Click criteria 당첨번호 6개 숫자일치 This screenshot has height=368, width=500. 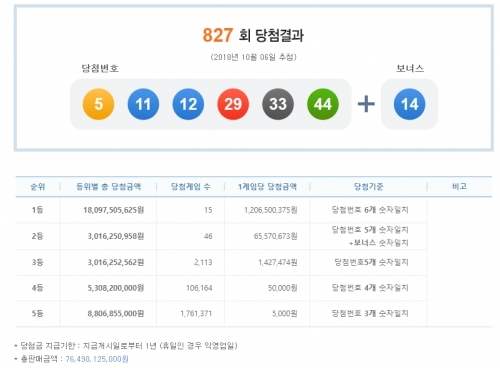coord(370,210)
